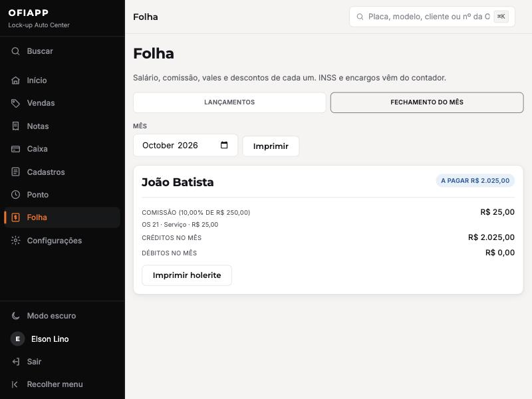The width and height of the screenshot is (532, 399).
Task: Navigate to Notas
Action: pos(62,126)
